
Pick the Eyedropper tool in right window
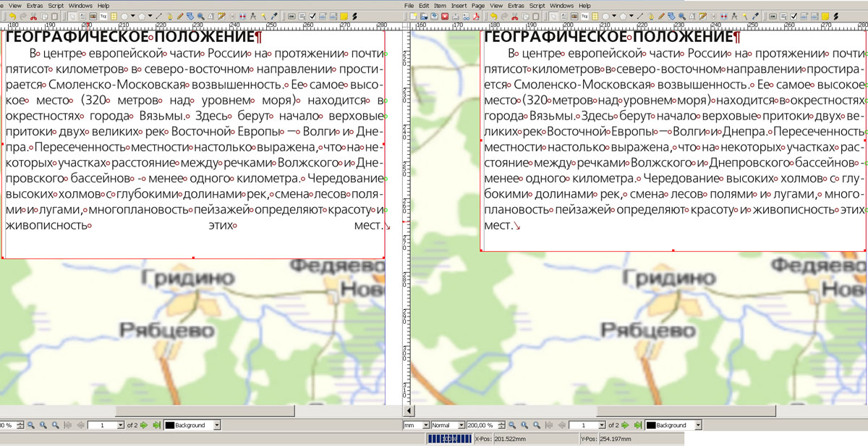[756, 16]
